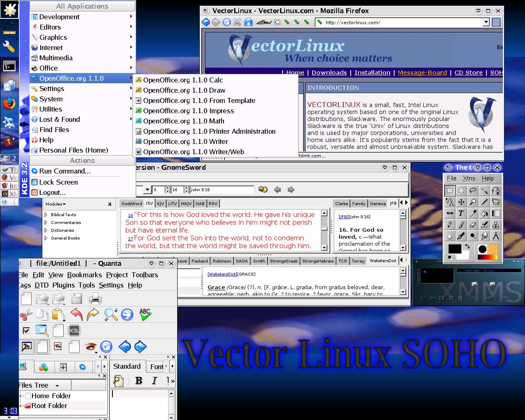The width and height of the screenshot is (525, 420).
Task: Expand the Root Folder tree node in Quanta
Action: 21,406
